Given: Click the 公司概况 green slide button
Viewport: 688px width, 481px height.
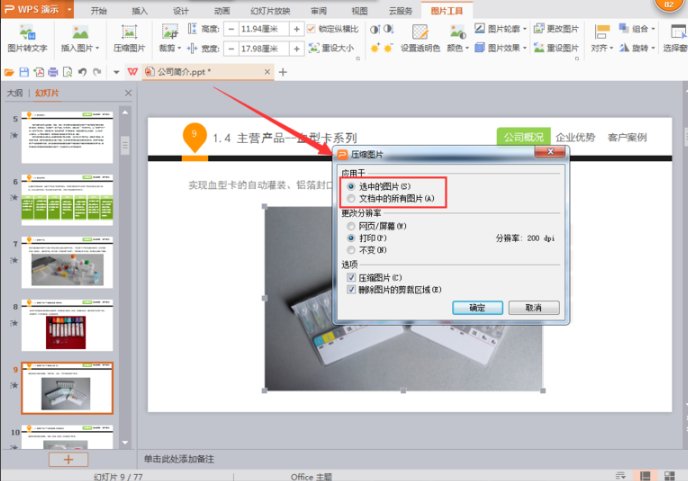Looking at the screenshot, I should pos(523,137).
